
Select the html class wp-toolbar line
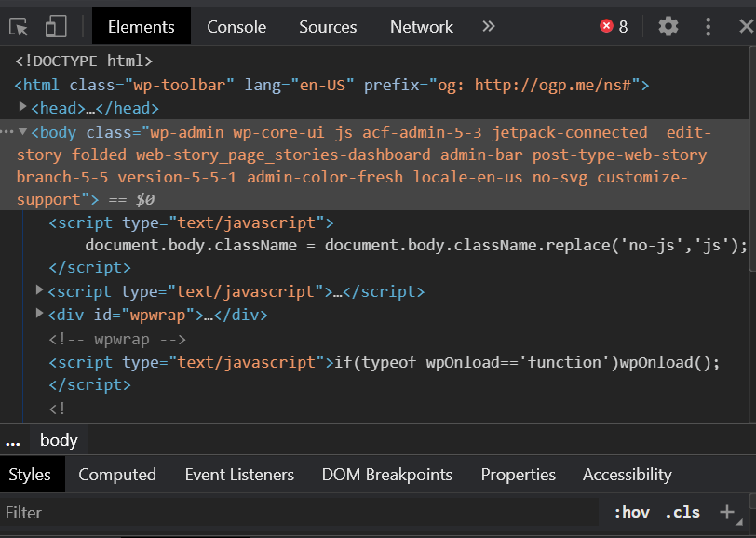pyautogui.click(x=332, y=86)
